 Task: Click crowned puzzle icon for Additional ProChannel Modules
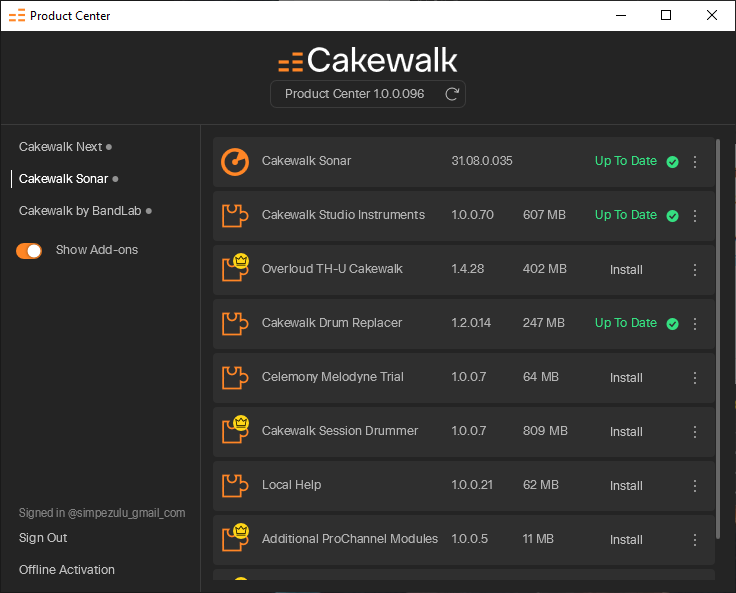click(235, 538)
